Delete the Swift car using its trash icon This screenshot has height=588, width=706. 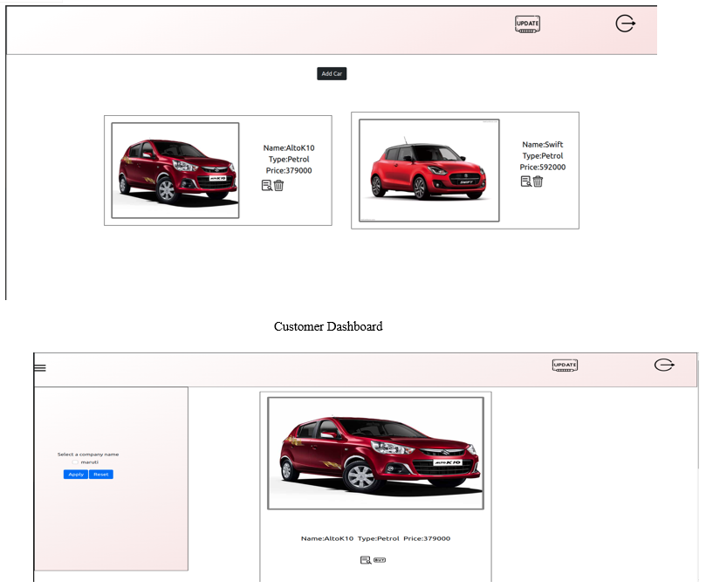(x=538, y=181)
